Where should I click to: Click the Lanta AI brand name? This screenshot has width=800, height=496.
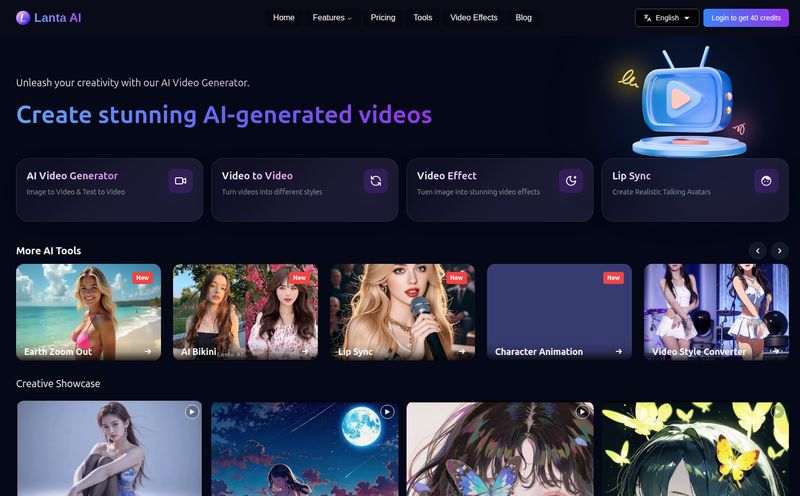click(58, 18)
